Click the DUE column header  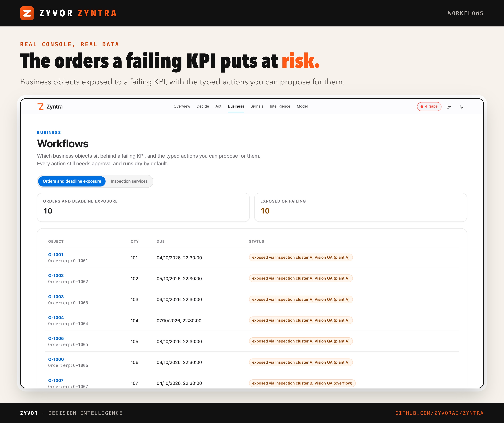160,241
